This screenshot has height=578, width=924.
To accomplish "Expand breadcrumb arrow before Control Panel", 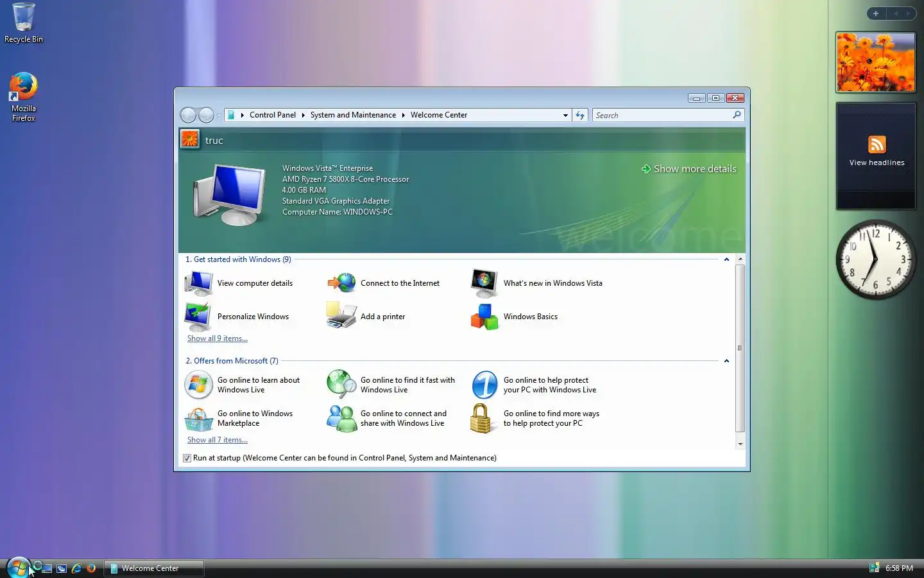I will [x=242, y=115].
